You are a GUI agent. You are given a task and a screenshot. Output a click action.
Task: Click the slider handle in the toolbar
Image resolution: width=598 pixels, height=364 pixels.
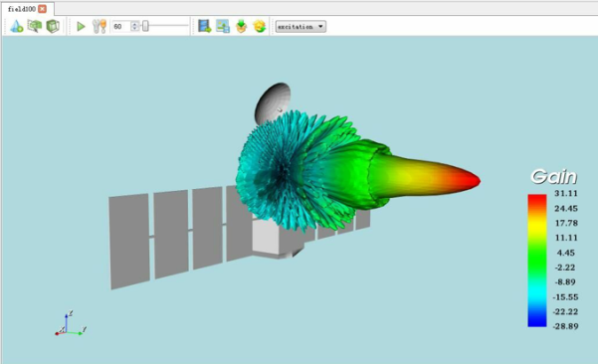(x=145, y=26)
